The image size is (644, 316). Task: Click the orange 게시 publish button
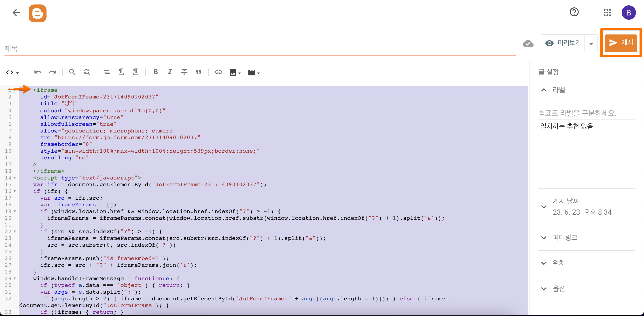coord(621,43)
